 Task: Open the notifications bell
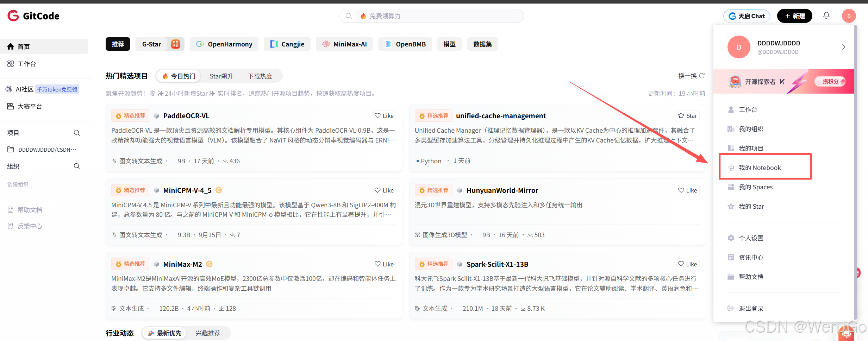826,15
